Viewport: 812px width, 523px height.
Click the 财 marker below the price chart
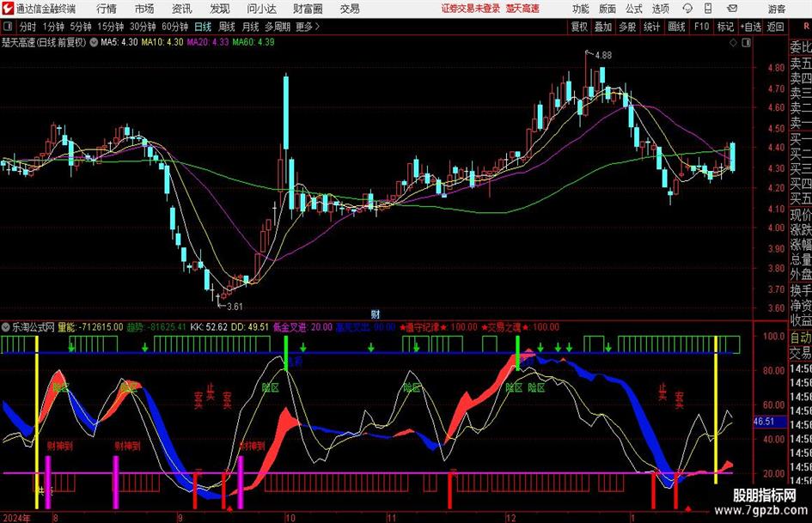[375, 313]
